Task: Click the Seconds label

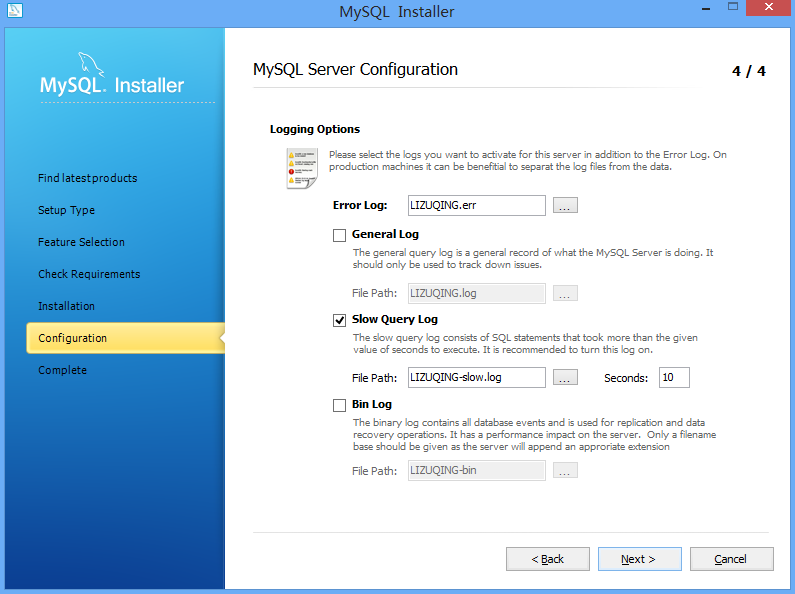Action: tap(626, 378)
